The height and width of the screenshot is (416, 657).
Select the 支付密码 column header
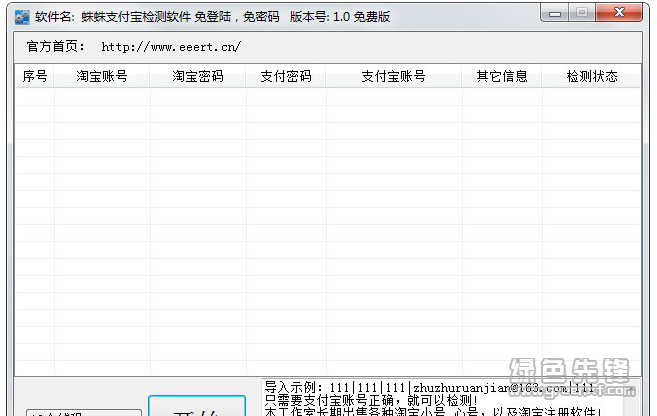[286, 77]
